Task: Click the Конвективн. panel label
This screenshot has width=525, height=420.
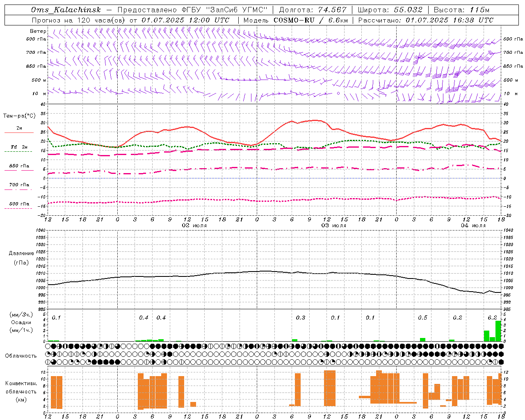Action: coord(21,383)
